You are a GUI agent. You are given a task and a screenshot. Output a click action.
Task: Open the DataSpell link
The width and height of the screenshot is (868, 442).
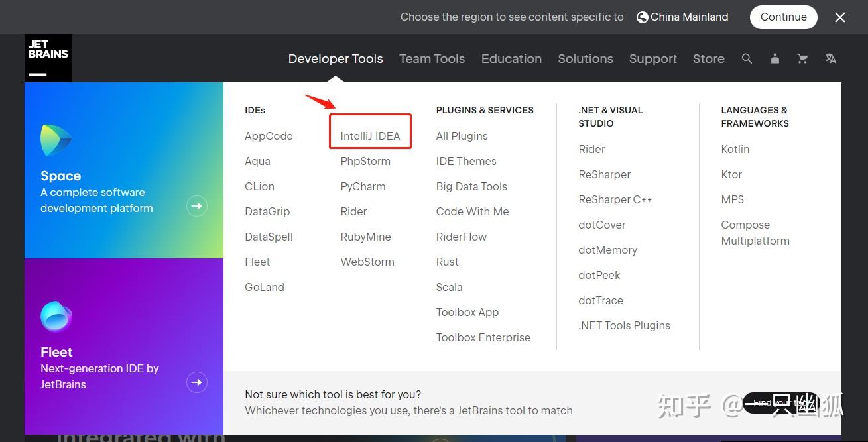269,237
